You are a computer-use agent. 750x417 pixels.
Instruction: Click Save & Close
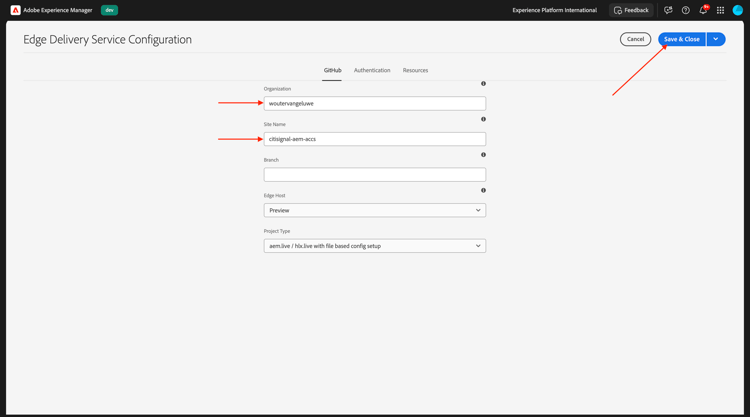pos(682,39)
